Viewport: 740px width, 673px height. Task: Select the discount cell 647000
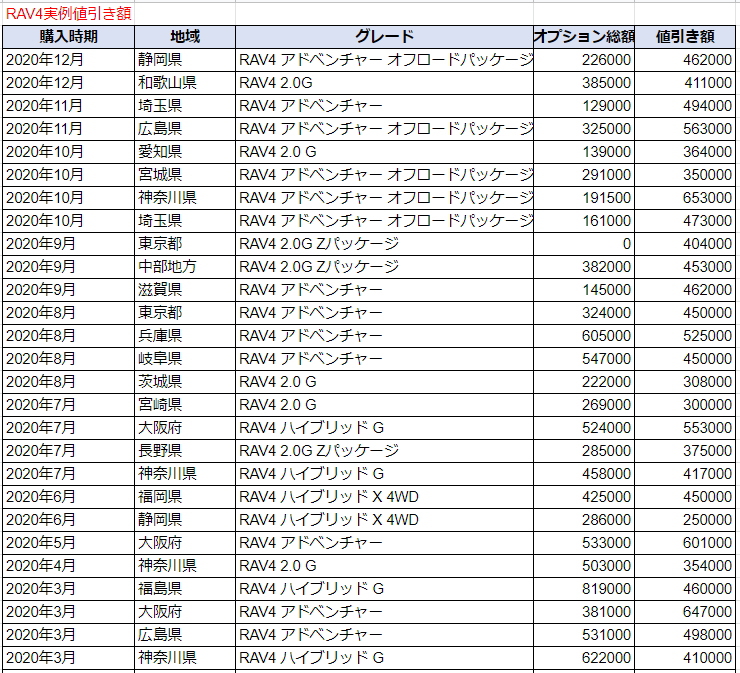tap(685, 612)
